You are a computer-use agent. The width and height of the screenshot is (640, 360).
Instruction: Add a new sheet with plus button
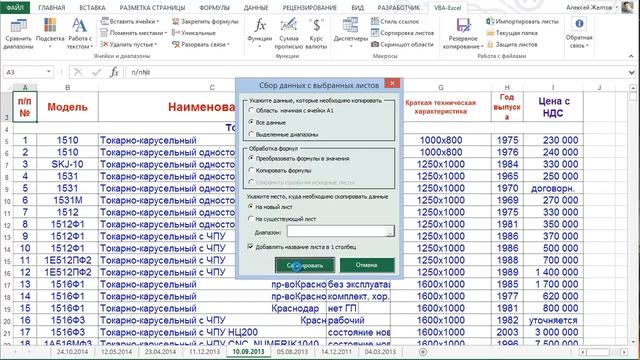(x=423, y=351)
